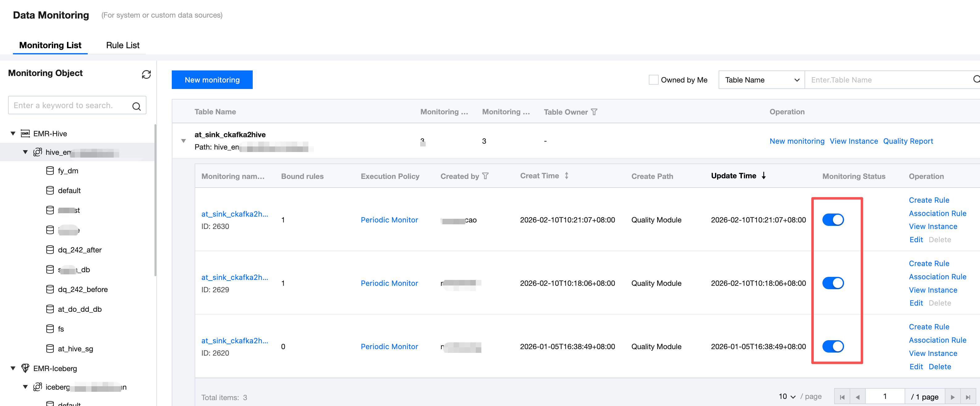Collapse the at_sink_ckafka2hive table row
Viewport: 980px width, 406px height.
(x=184, y=141)
